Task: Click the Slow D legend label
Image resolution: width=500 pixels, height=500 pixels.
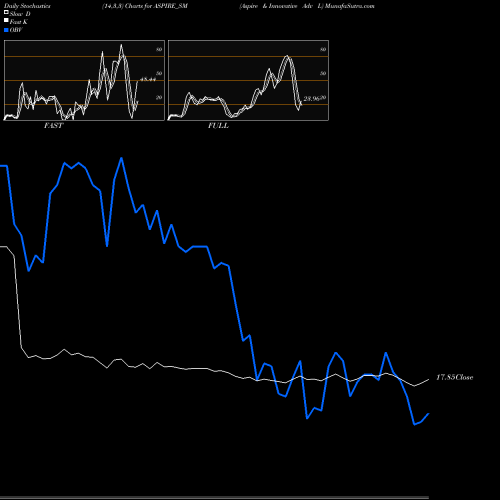Action: [20, 14]
